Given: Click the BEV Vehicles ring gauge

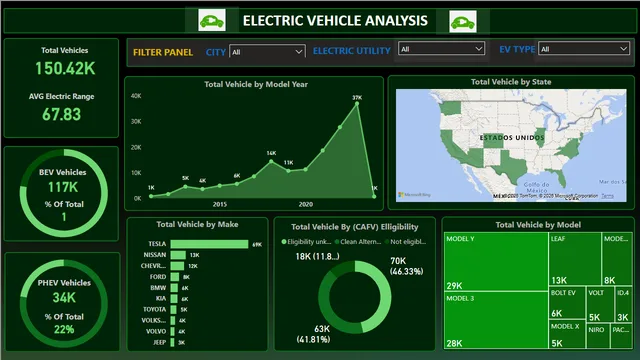Looking at the screenshot, I should click(64, 193).
